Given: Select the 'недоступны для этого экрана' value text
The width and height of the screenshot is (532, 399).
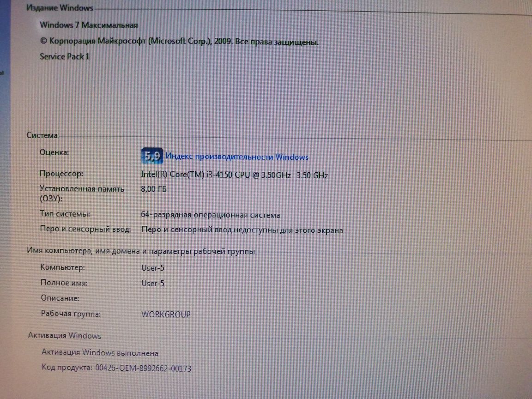Looking at the screenshot, I should tap(242, 230).
